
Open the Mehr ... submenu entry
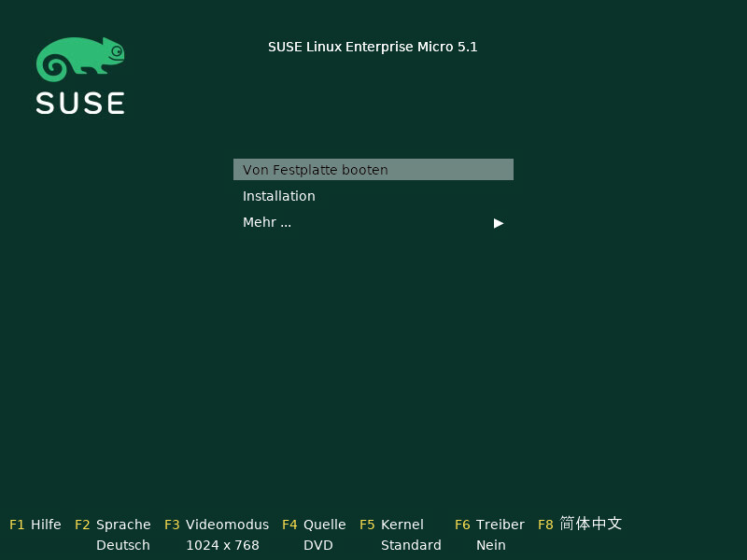click(x=267, y=222)
